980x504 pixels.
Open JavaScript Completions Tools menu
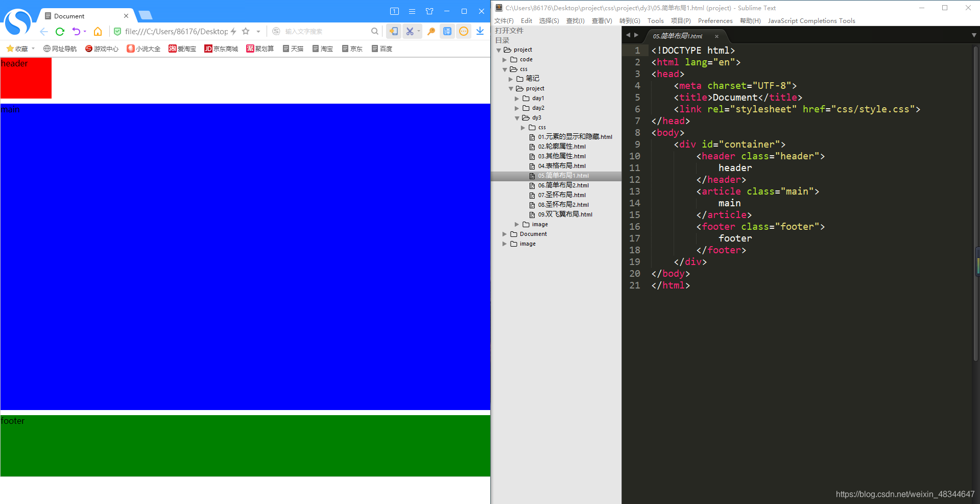tap(811, 21)
